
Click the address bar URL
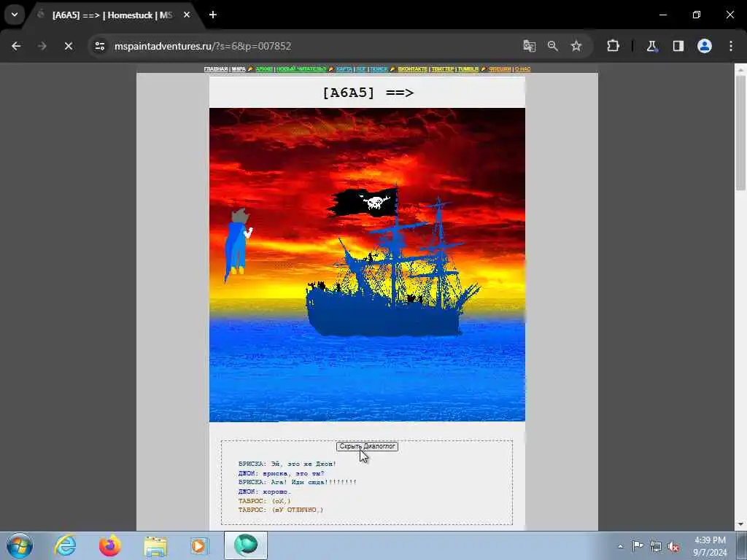click(203, 46)
